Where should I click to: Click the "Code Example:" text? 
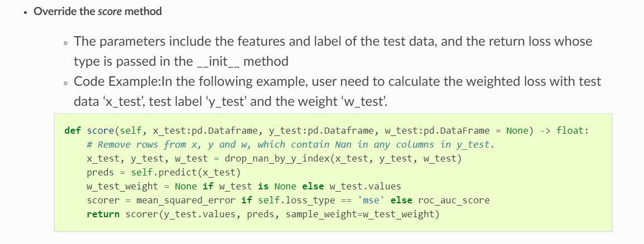pyautogui.click(x=117, y=81)
